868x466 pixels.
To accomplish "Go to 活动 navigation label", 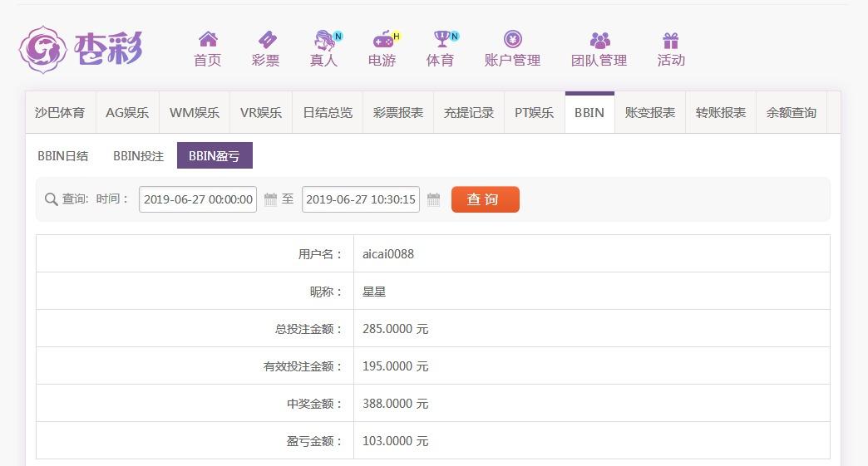I will [671, 61].
